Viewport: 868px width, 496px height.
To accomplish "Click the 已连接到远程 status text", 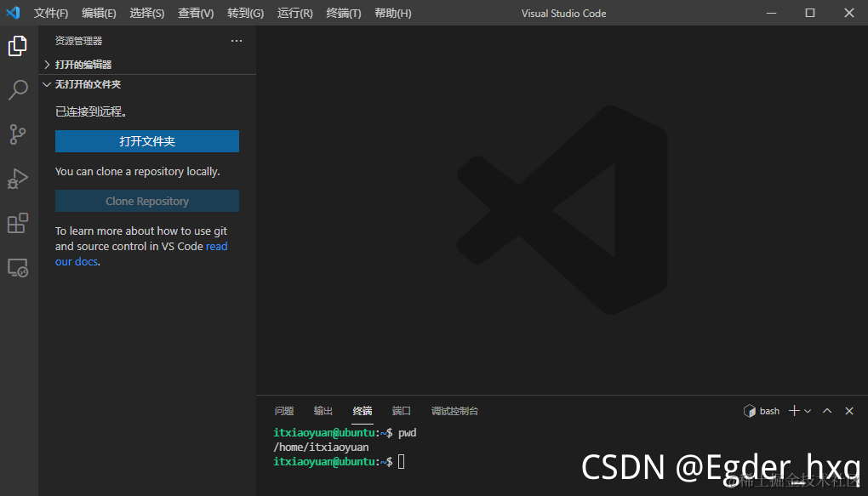I will coord(91,111).
